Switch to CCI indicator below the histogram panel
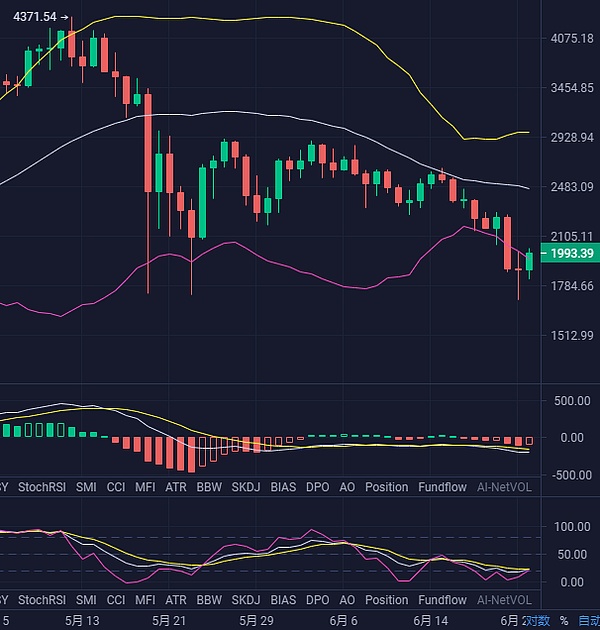Image resolution: width=600 pixels, height=630 pixels. tap(116, 487)
